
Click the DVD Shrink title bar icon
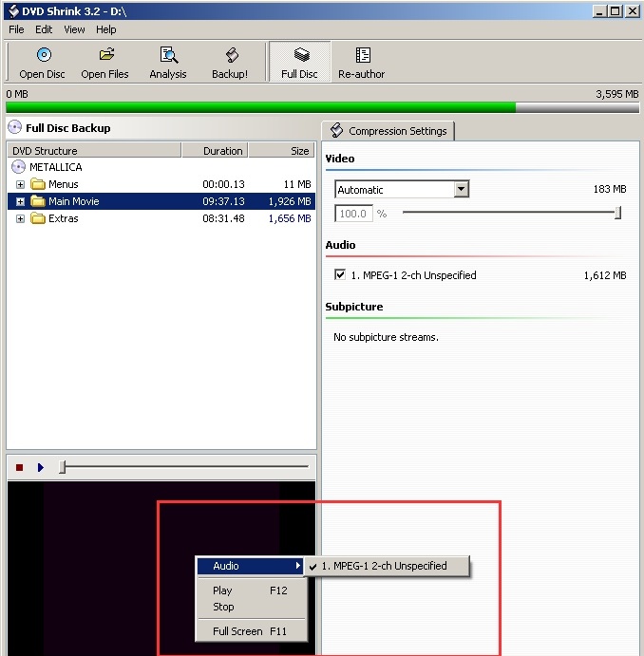pos(14,10)
